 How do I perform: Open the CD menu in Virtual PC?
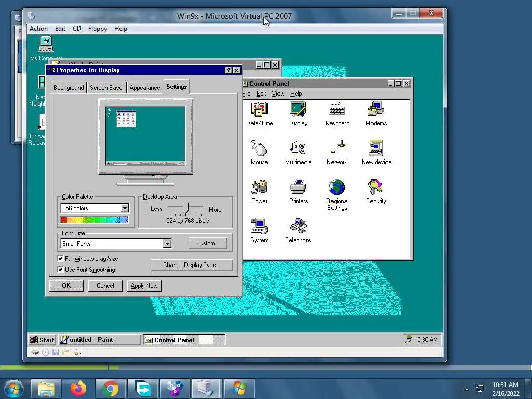[77, 29]
